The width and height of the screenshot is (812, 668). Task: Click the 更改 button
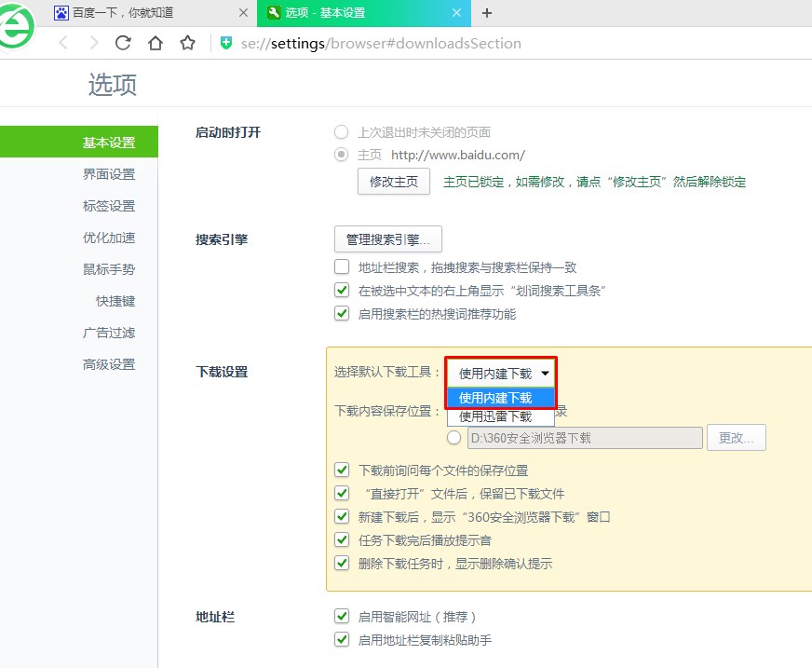[x=737, y=438]
